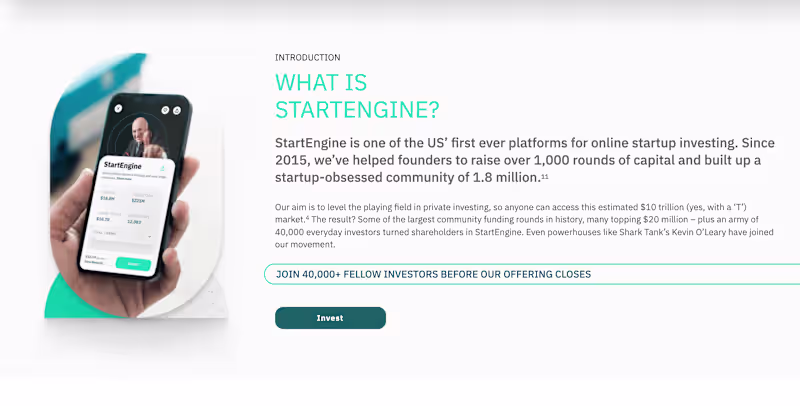Click the "What is StartEngine?" heading
The width and height of the screenshot is (800, 406).
(357, 96)
